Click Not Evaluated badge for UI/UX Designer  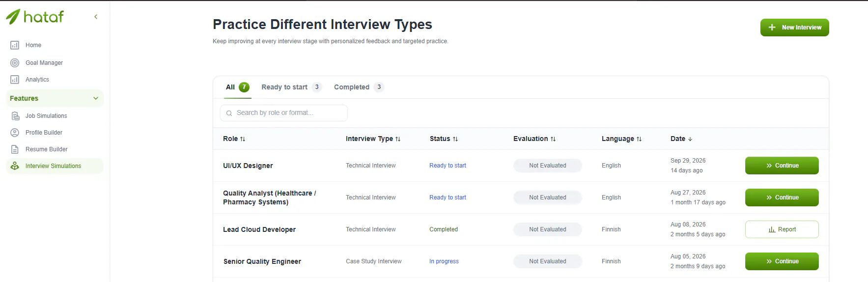point(548,166)
